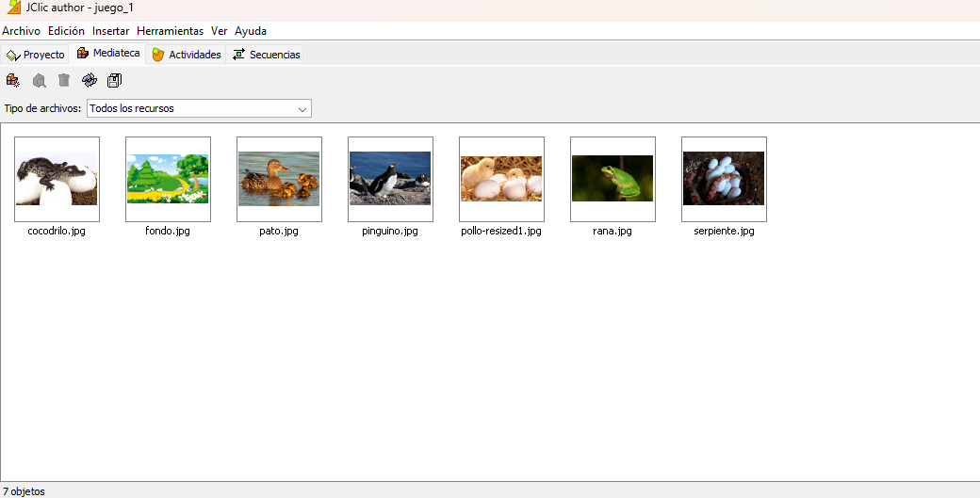Screen dimensions: 980x498
Task: Open the Ver menu
Action: pos(219,30)
